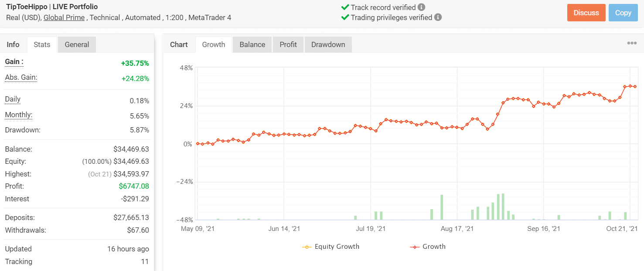
Task: Open the Global Prime broker link
Action: pyautogui.click(x=65, y=17)
